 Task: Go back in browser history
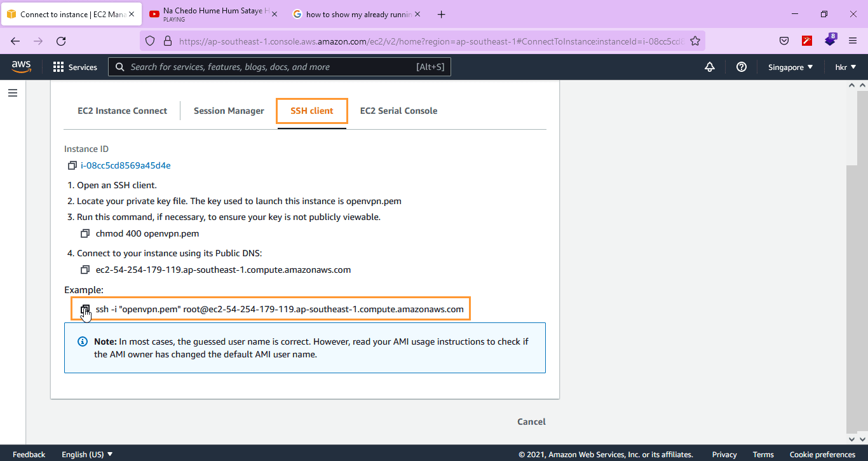tap(15, 41)
